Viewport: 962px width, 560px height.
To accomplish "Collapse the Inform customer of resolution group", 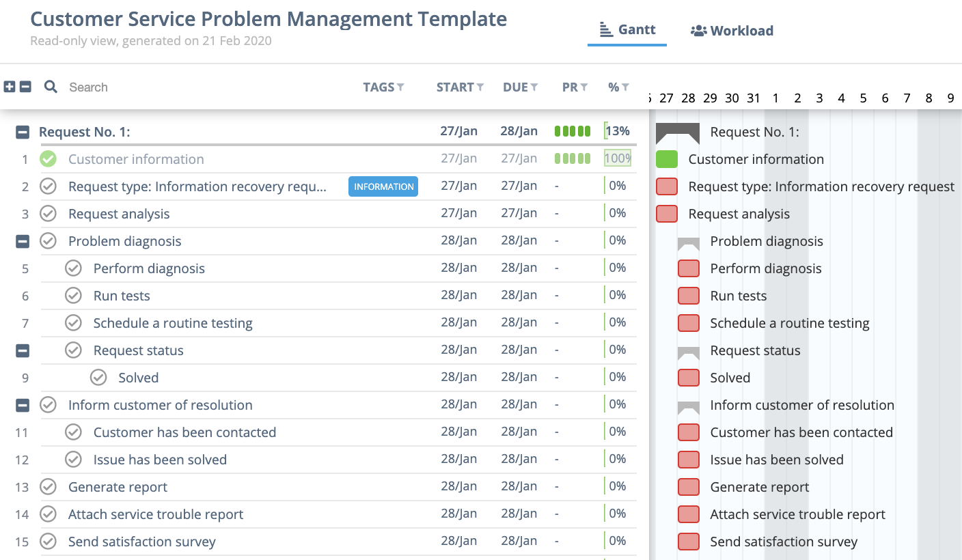I will click(22, 404).
